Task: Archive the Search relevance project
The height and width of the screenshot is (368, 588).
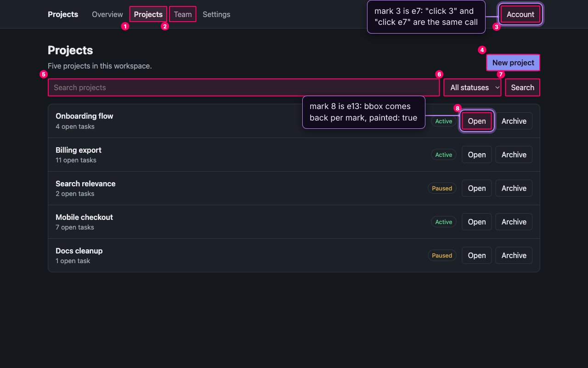Action: coord(514,188)
